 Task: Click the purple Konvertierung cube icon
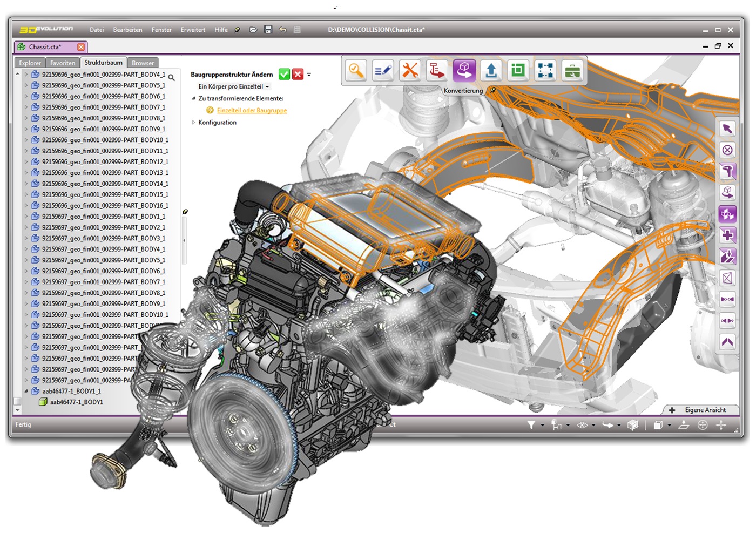(464, 70)
